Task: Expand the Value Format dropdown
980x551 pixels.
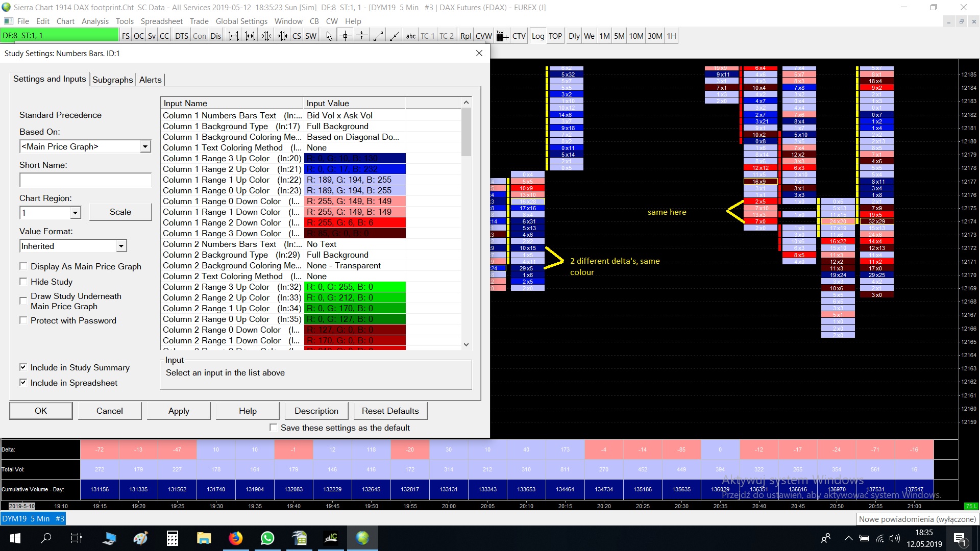Action: click(x=121, y=246)
